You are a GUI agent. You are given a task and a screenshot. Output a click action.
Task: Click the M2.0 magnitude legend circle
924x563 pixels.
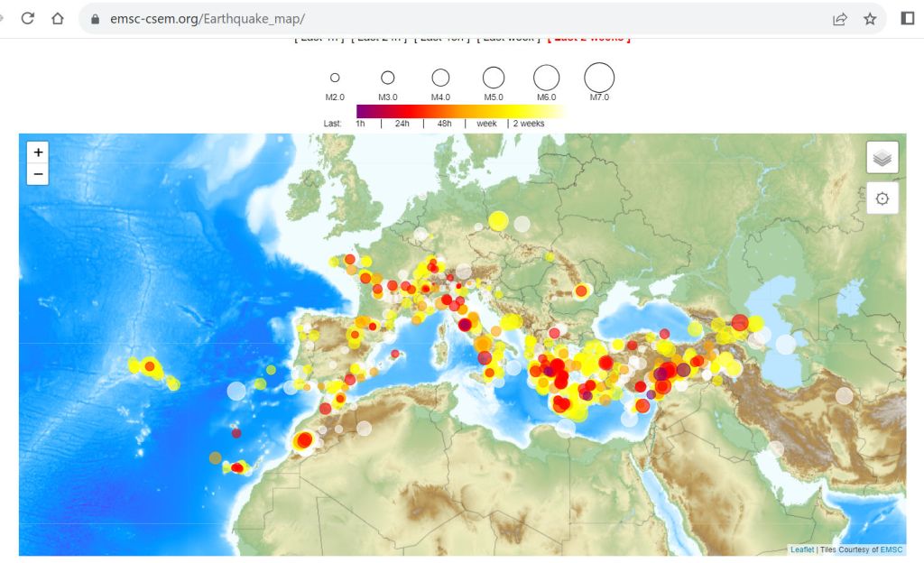(x=335, y=78)
